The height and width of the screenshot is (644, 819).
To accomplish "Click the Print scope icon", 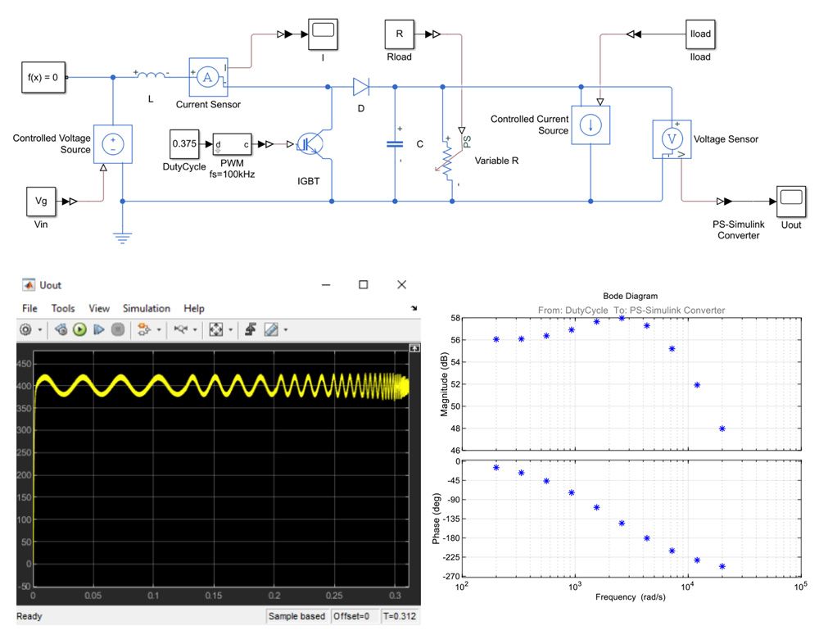I will pyautogui.click(x=60, y=329).
